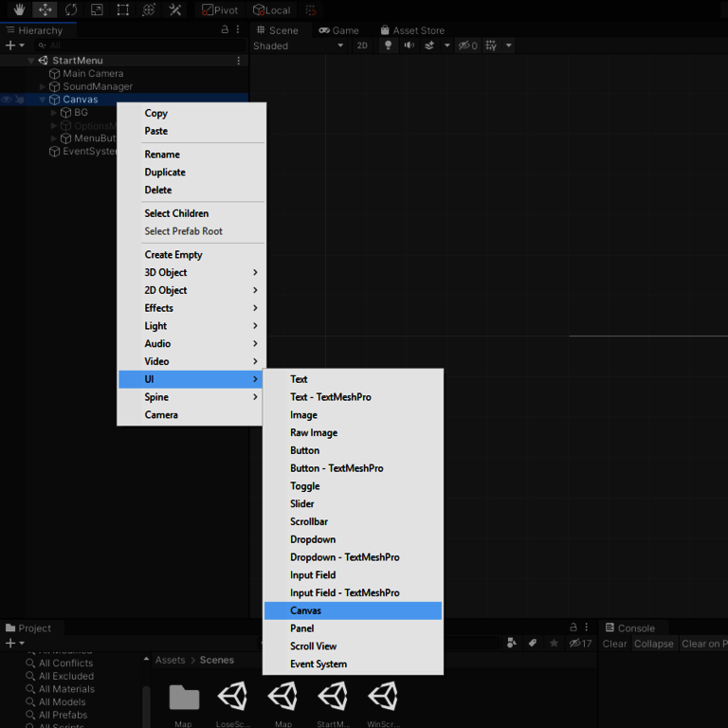Toggle scene audio speaker
Viewport: 728px width, 728px height.
pyautogui.click(x=409, y=45)
